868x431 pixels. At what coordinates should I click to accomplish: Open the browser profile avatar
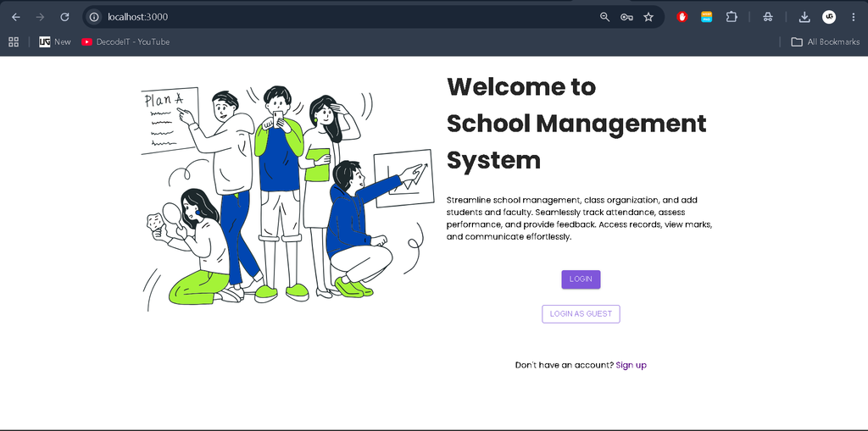pos(829,17)
